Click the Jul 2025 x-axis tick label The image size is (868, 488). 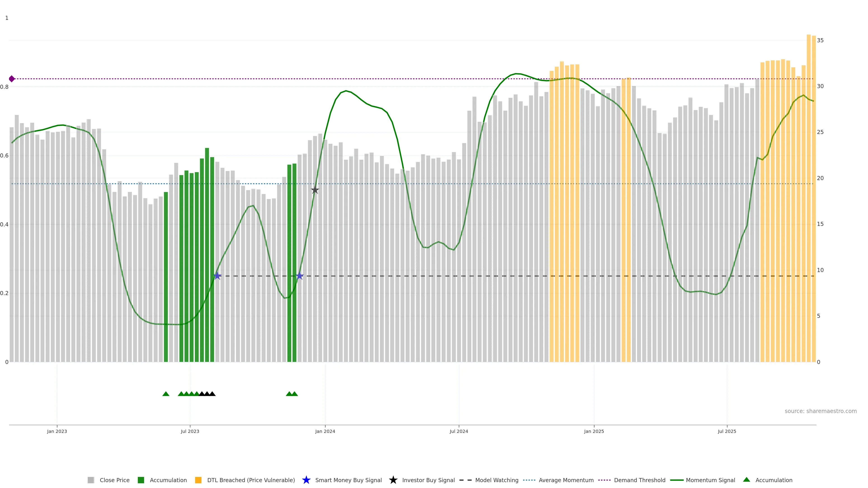coord(727,431)
